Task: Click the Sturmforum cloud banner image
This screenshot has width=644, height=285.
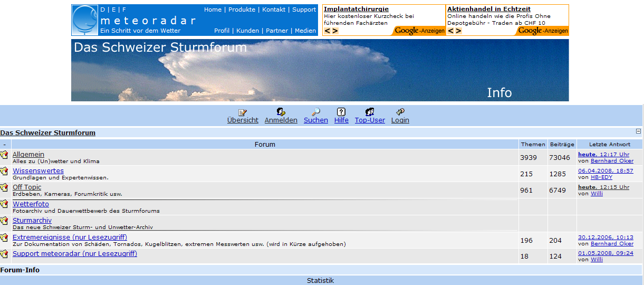Action: coord(320,70)
